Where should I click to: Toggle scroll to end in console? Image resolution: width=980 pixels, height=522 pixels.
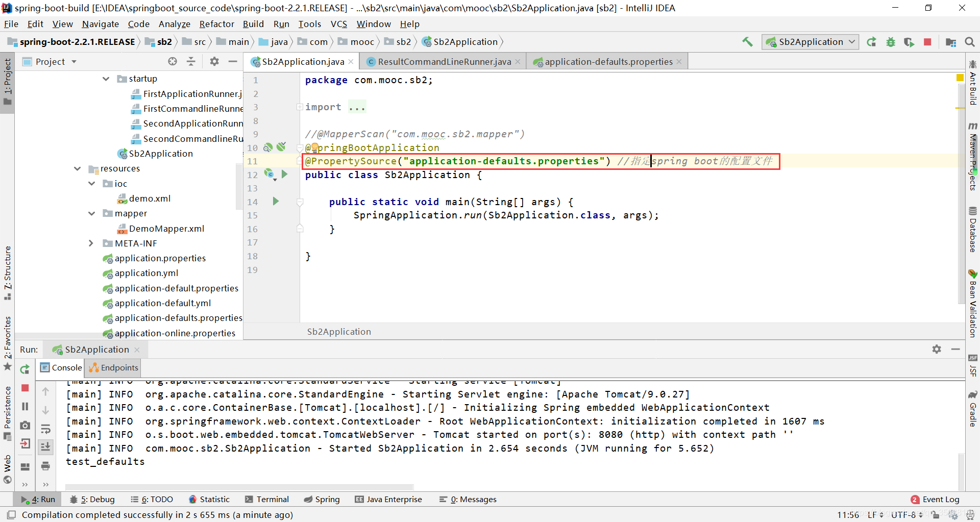point(45,447)
